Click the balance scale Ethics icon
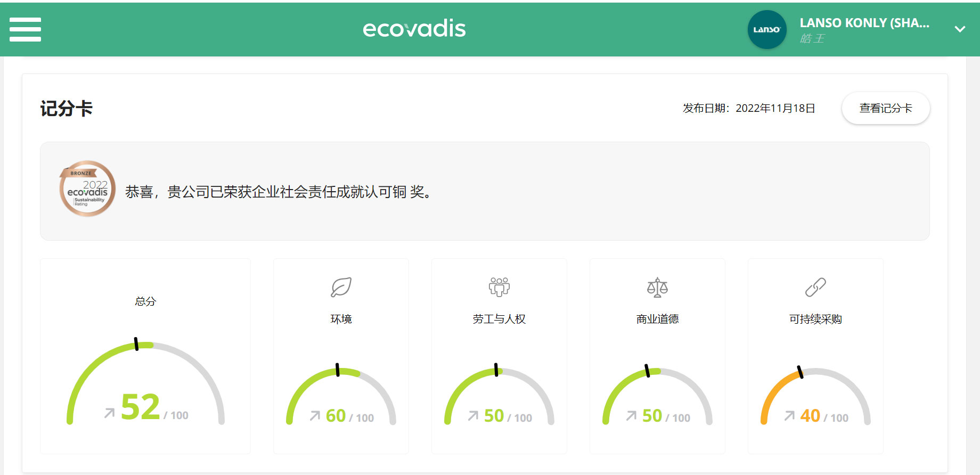The width and height of the screenshot is (980, 475). point(657,287)
